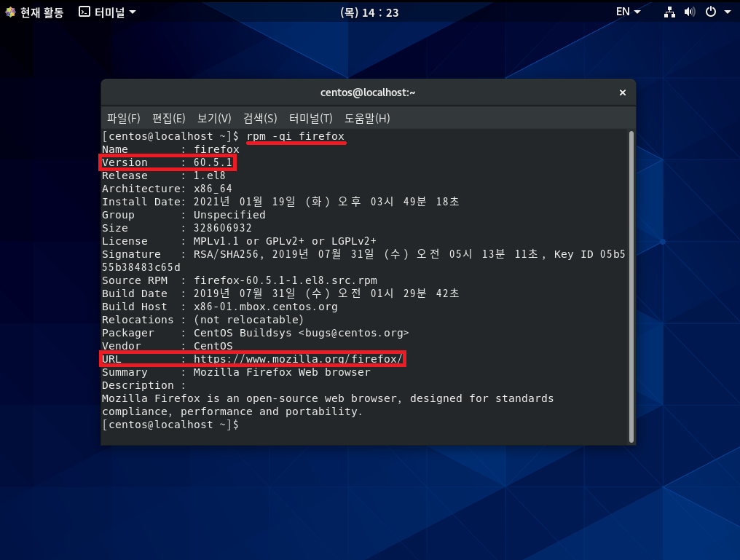This screenshot has height=560, width=740.
Task: Click the last prompt line [centos@localhost ~]$
Action: pos(170,425)
